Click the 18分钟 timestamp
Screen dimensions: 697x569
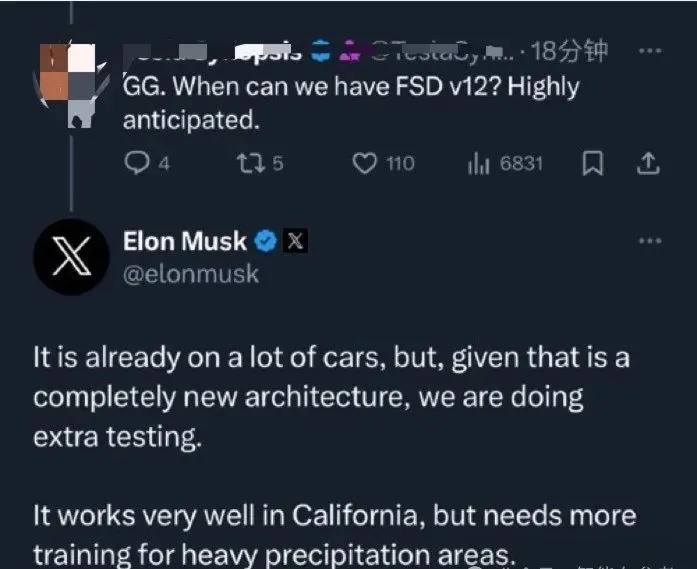(x=569, y=51)
